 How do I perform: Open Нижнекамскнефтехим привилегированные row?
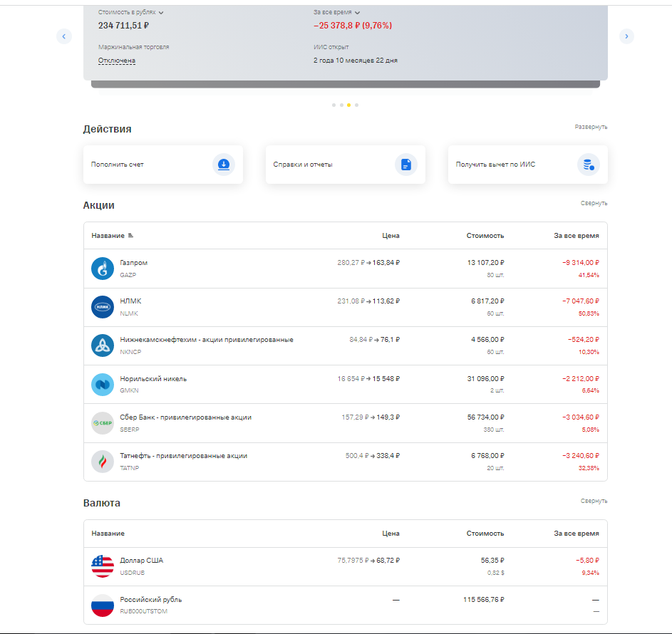[346, 345]
